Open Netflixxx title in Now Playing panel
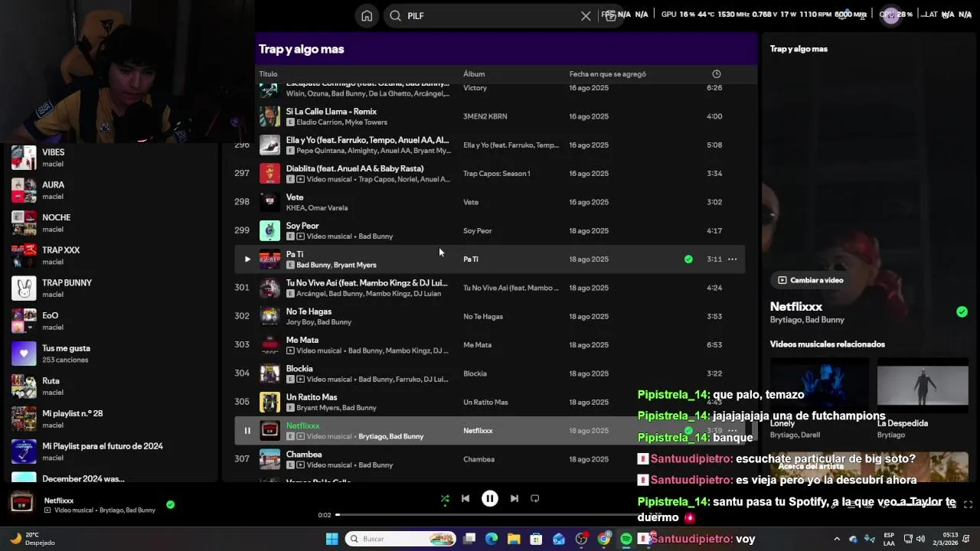Viewport: 980px width, 551px height. [x=796, y=307]
